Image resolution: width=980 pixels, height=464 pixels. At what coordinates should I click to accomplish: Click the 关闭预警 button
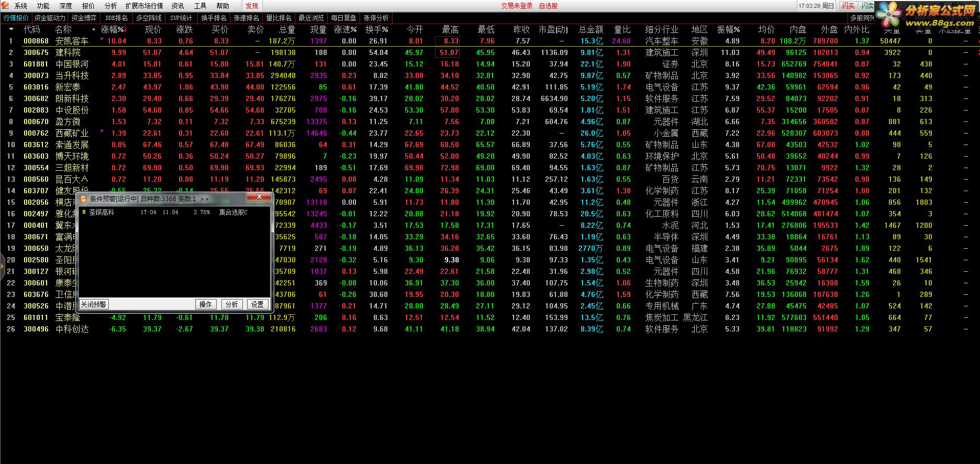[94, 304]
